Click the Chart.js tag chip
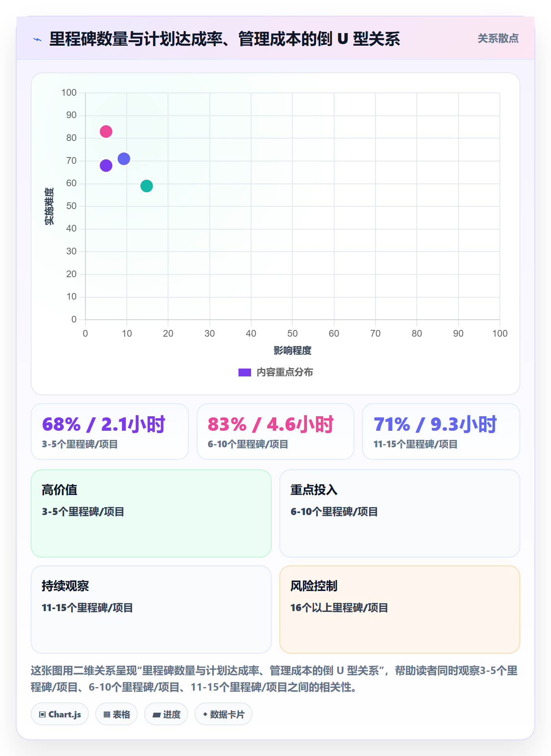The width and height of the screenshot is (551, 756). point(60,714)
